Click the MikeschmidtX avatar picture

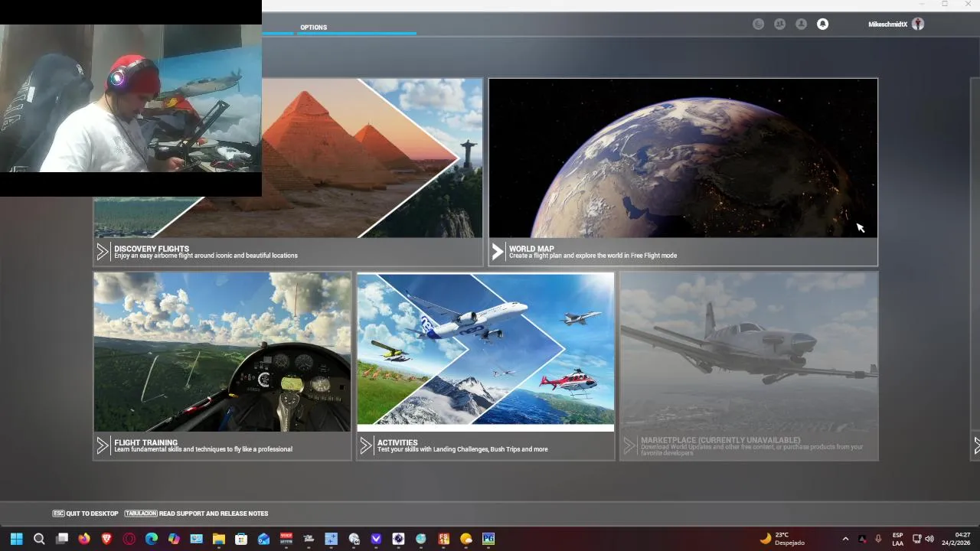[x=918, y=24]
